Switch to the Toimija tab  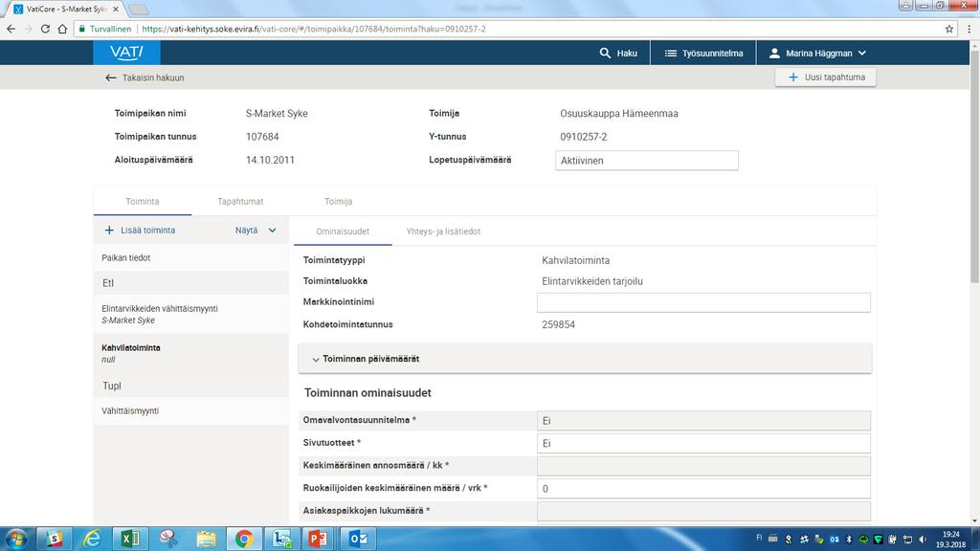click(x=338, y=201)
